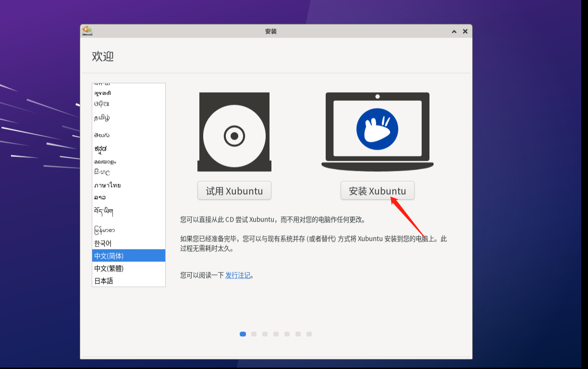The width and height of the screenshot is (588, 369).
Task: Click the last grey progress step dot
Action: [309, 334]
